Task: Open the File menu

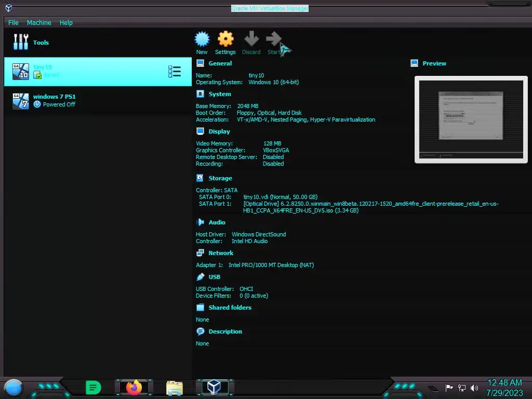Action: tap(14, 23)
